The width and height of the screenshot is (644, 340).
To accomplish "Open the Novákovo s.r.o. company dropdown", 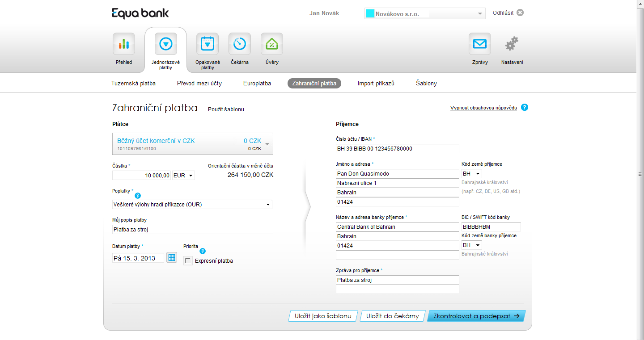I will coord(425,13).
